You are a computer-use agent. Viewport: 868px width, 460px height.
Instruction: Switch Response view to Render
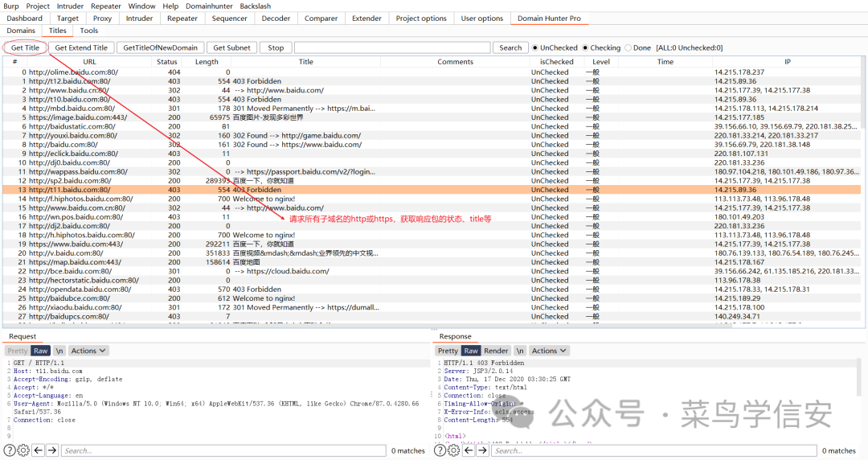[496, 351]
